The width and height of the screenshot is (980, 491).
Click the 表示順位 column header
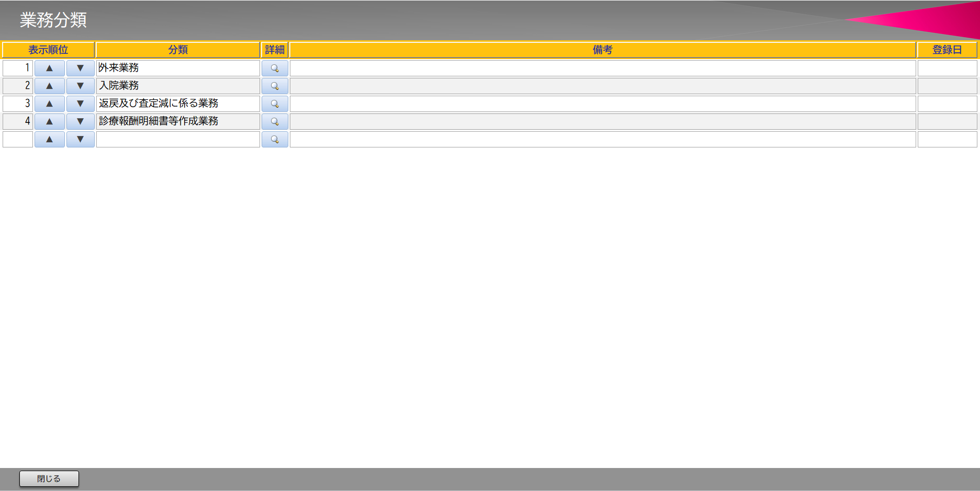(48, 50)
